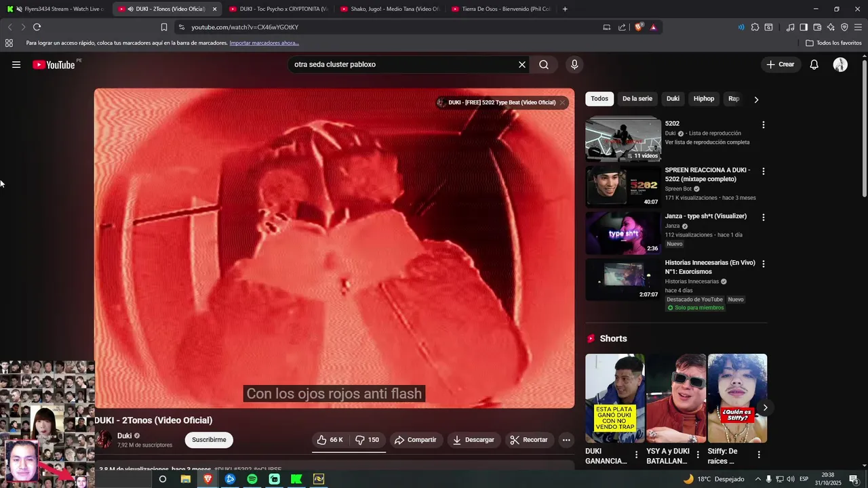
Task: Select the De la serie chip
Action: (637, 99)
